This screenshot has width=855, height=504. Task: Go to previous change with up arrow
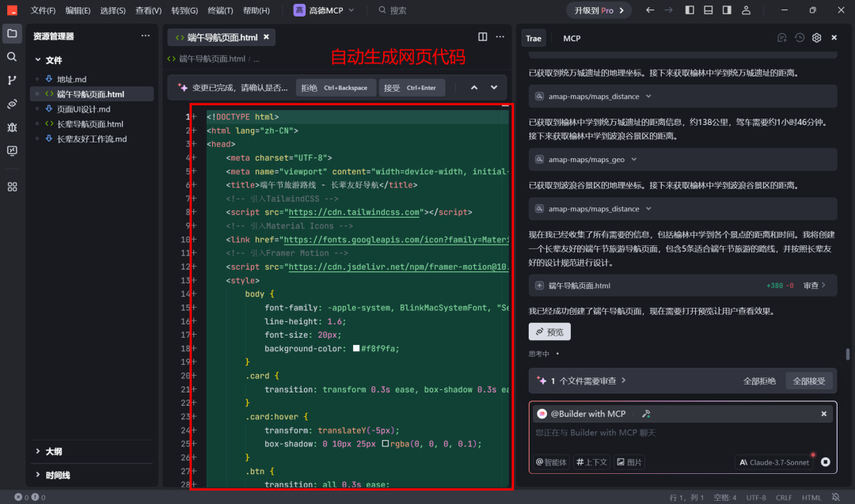[x=474, y=88]
